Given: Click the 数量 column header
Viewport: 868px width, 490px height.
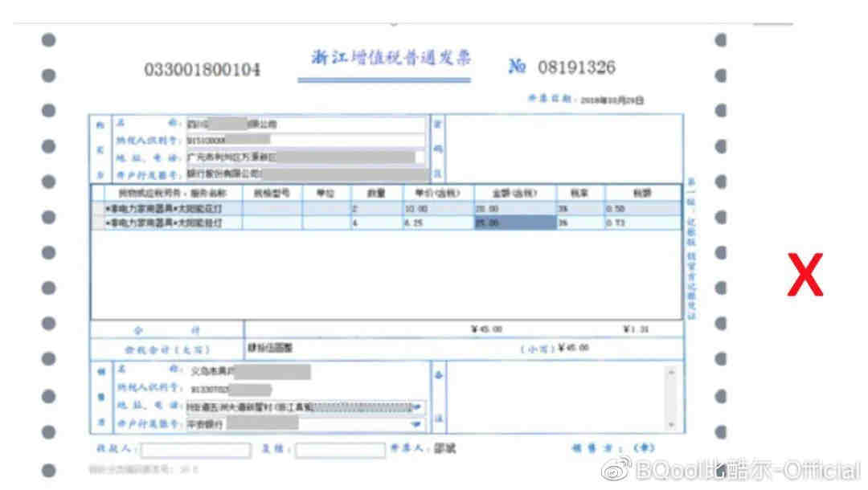Looking at the screenshot, I should click(x=376, y=193).
